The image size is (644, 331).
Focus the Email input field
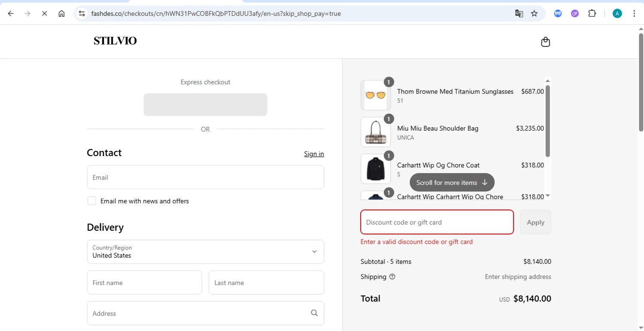(x=205, y=177)
